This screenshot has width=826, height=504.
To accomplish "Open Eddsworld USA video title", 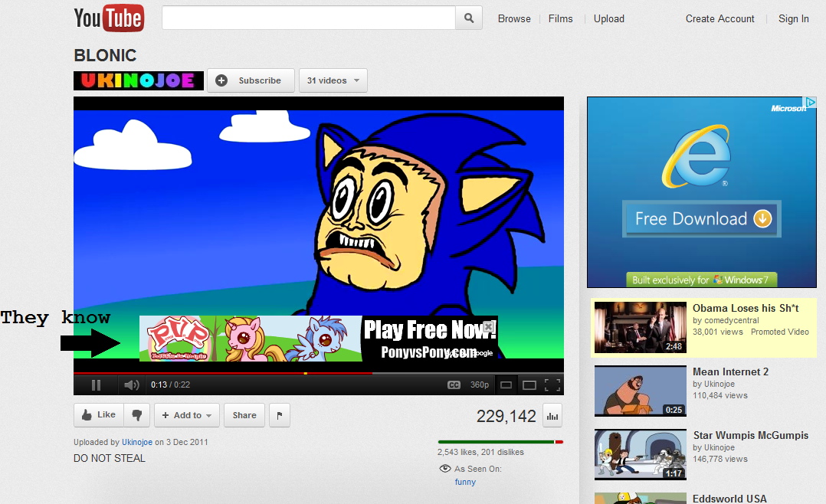I will pyautogui.click(x=729, y=498).
